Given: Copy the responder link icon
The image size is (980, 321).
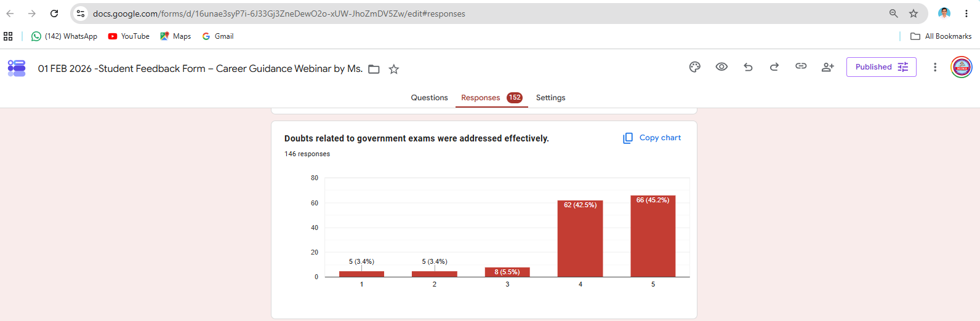Looking at the screenshot, I should (x=801, y=66).
